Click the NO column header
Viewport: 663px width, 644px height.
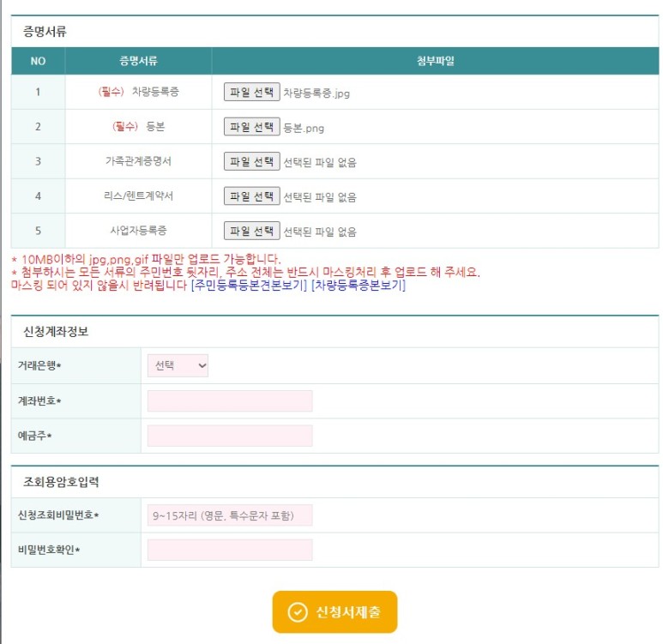[38, 61]
